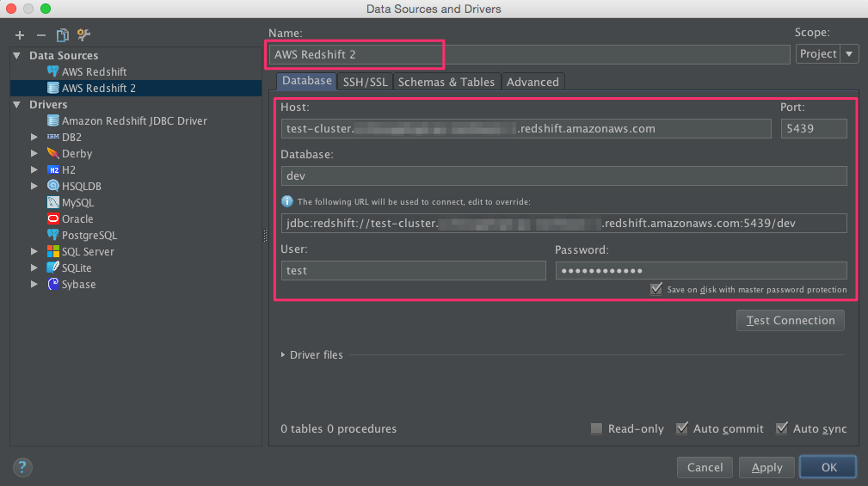Click the Derby driver icon
Image resolution: width=868 pixels, height=486 pixels.
coord(53,153)
